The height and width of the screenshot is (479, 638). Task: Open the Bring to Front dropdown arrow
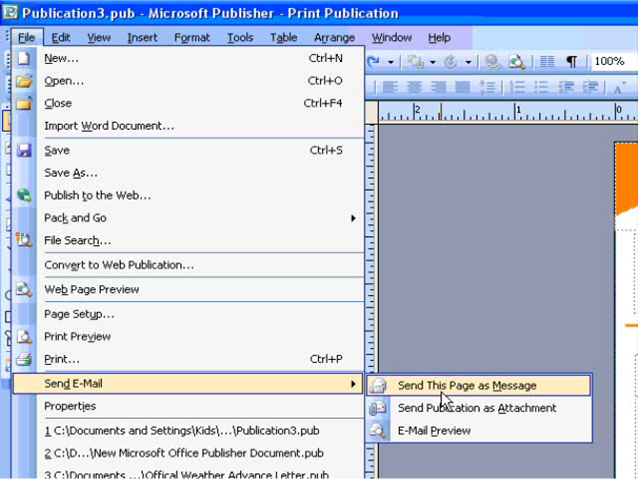point(433,62)
